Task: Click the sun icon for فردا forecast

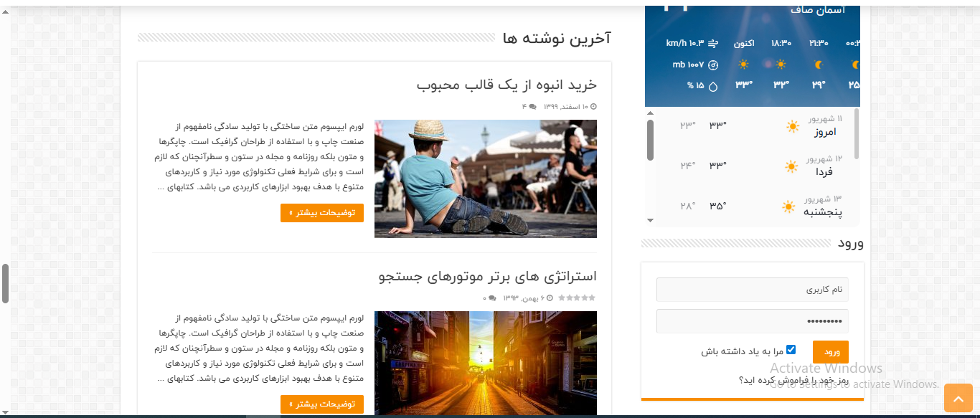Action: pos(791,167)
